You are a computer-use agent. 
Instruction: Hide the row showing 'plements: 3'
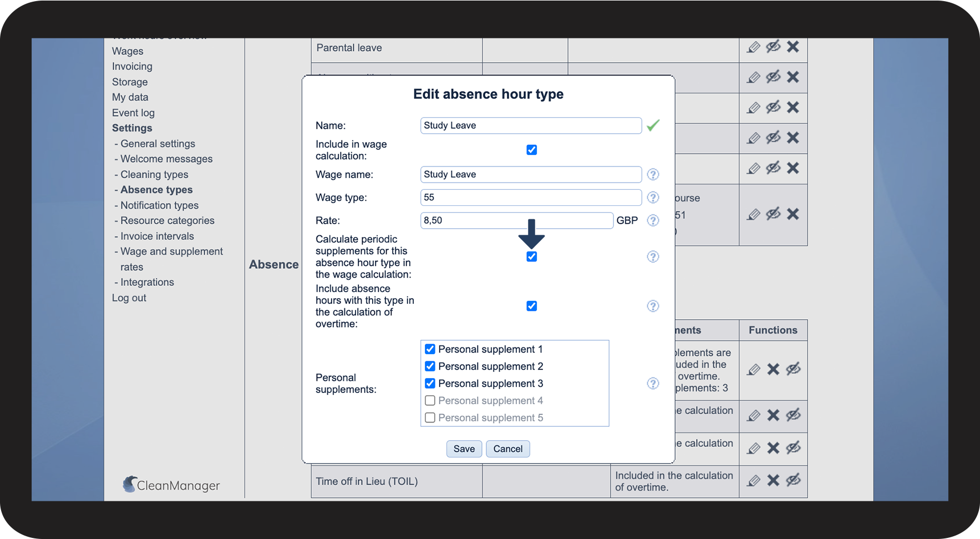click(x=794, y=369)
